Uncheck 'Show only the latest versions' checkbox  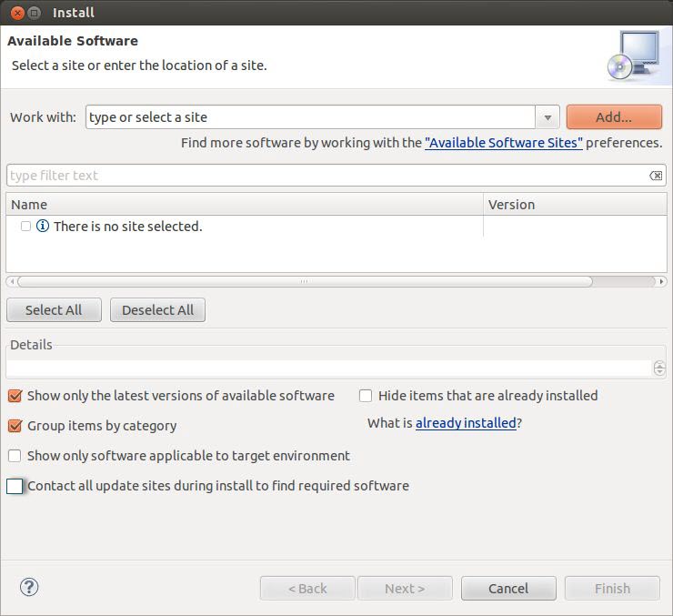15,396
